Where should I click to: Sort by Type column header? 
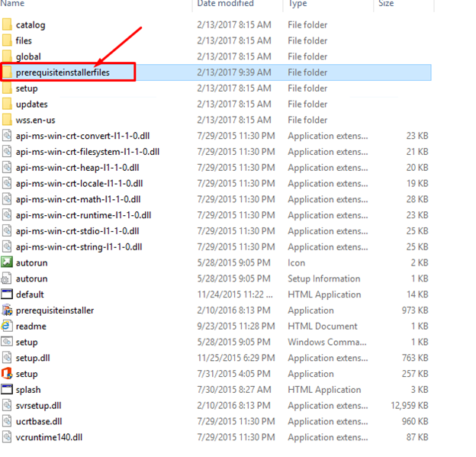pos(297,4)
